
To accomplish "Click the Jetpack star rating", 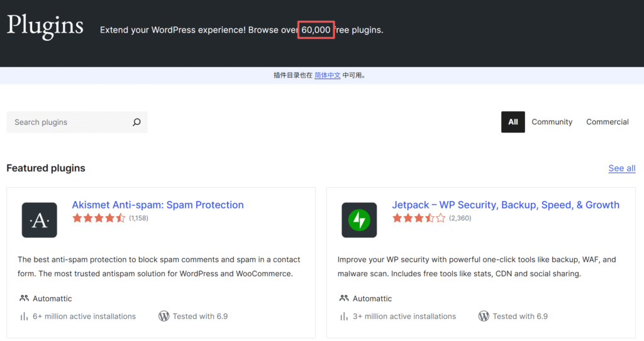I will point(418,218).
